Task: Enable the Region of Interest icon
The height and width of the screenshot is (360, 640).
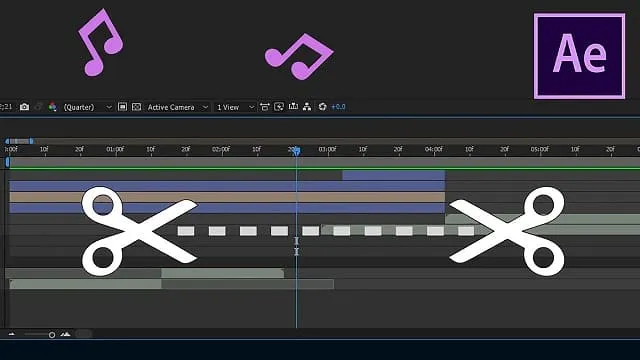Action: click(x=122, y=107)
